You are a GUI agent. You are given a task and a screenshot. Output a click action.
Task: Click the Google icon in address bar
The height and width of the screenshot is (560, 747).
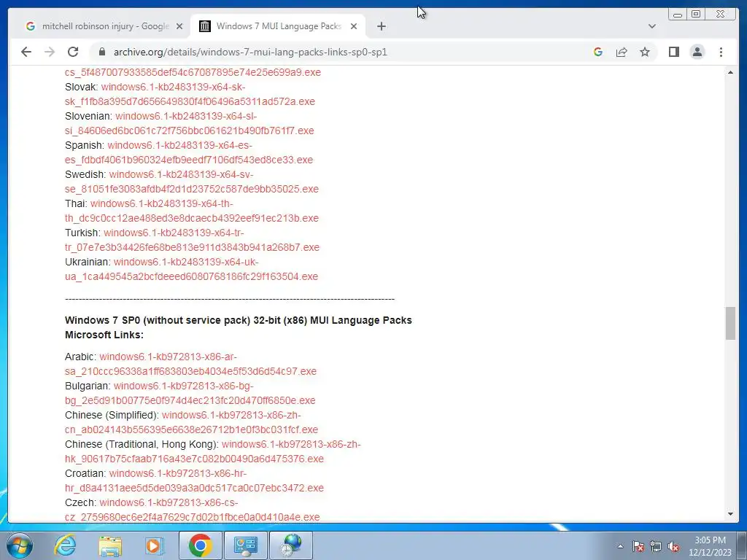click(598, 52)
